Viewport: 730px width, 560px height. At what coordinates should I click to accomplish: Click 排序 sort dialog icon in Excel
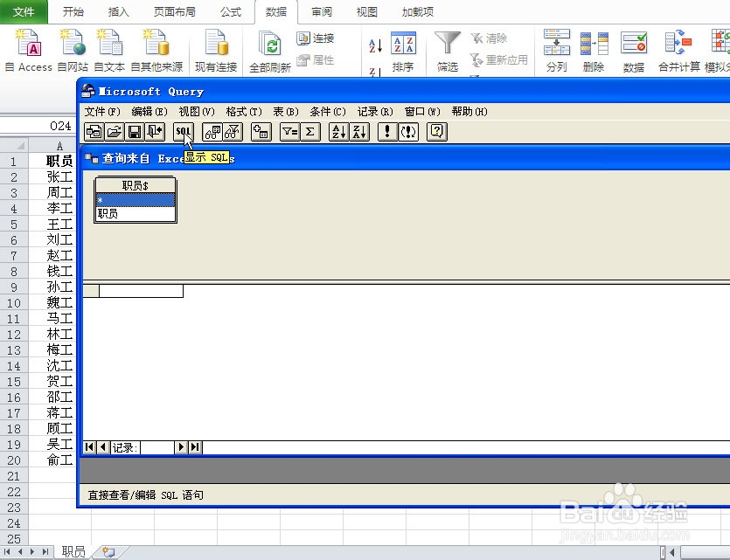[x=403, y=52]
